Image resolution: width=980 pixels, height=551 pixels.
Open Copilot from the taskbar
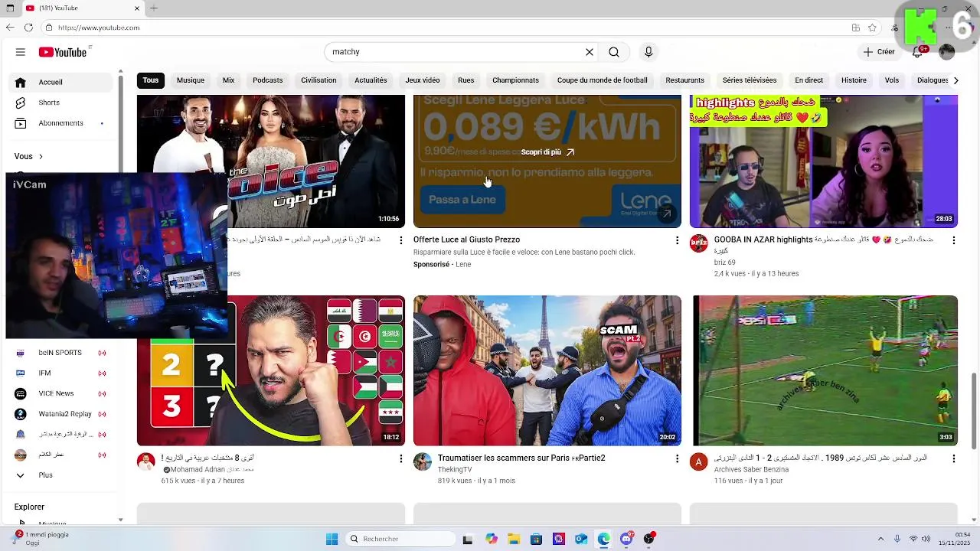(492, 539)
